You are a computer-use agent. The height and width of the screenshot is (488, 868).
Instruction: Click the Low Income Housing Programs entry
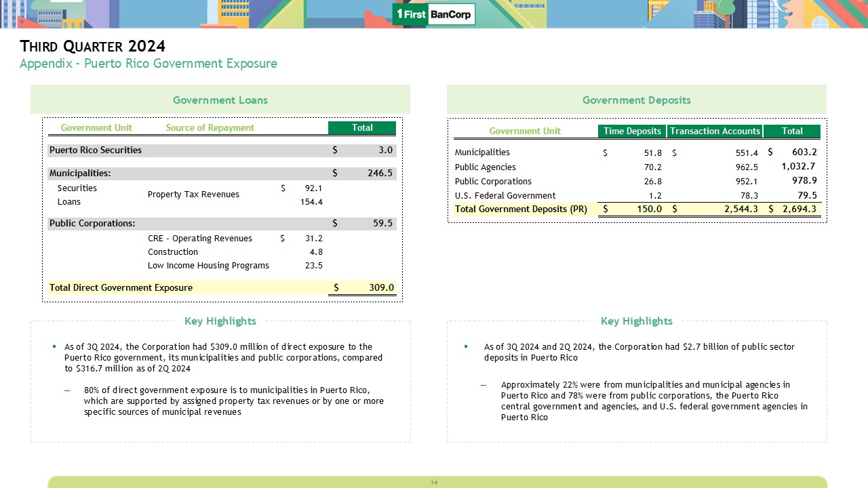click(208, 266)
